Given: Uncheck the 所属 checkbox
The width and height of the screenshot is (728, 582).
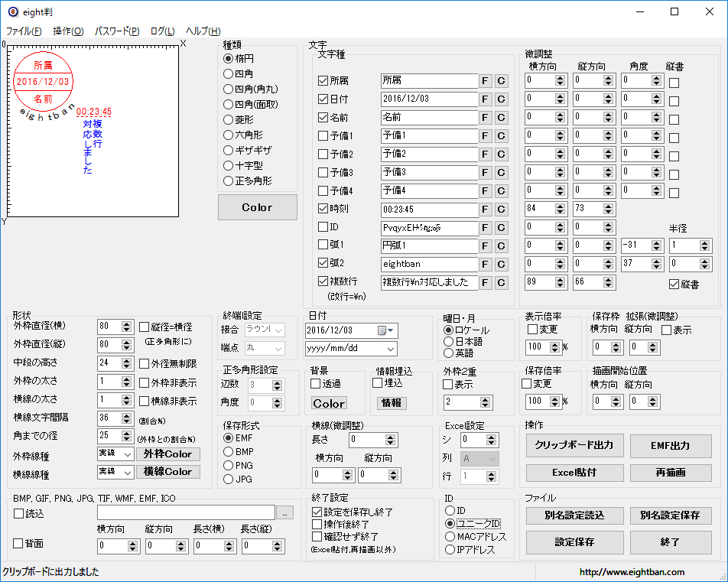Looking at the screenshot, I should coord(323,81).
